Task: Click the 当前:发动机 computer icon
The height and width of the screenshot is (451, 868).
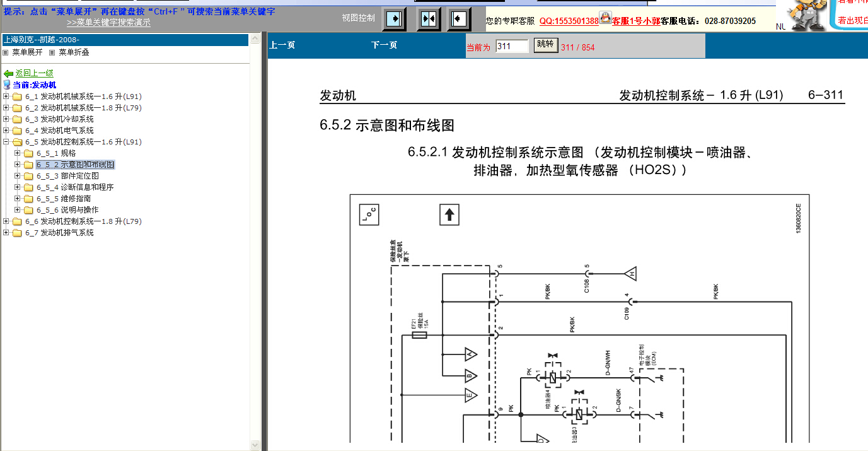Action: [7, 85]
